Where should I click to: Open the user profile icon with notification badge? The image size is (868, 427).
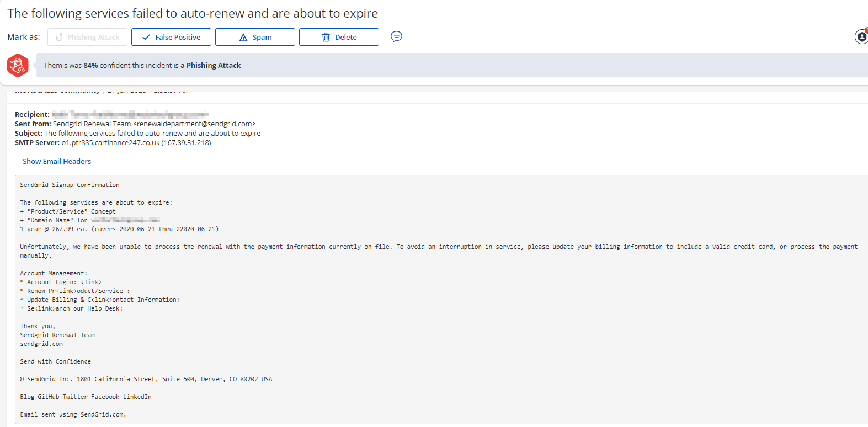coord(861,36)
